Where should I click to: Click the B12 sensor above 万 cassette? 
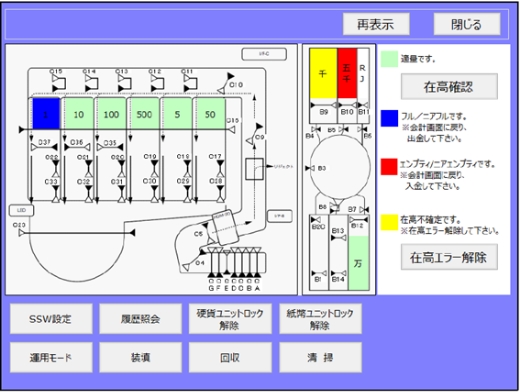pyautogui.click(x=359, y=220)
